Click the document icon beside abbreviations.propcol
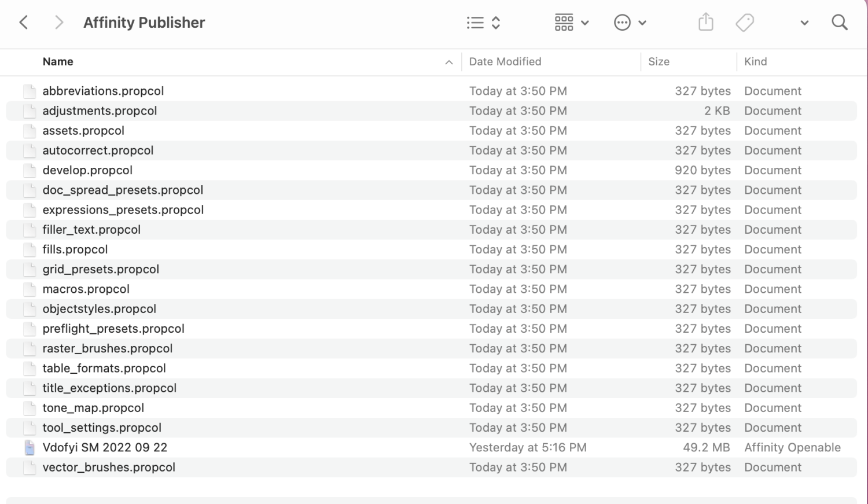Viewport: 868px width, 504px height. 30,91
